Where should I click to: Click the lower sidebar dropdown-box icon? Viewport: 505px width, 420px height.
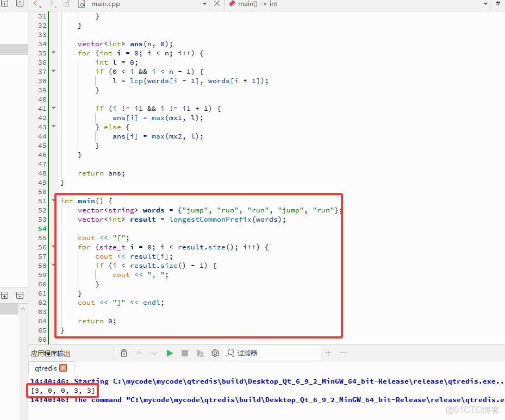pos(20,295)
